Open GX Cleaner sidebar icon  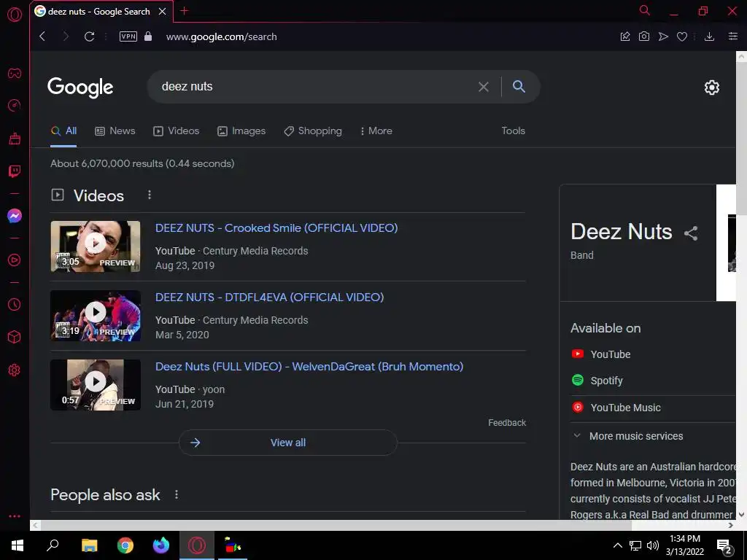pos(15,139)
